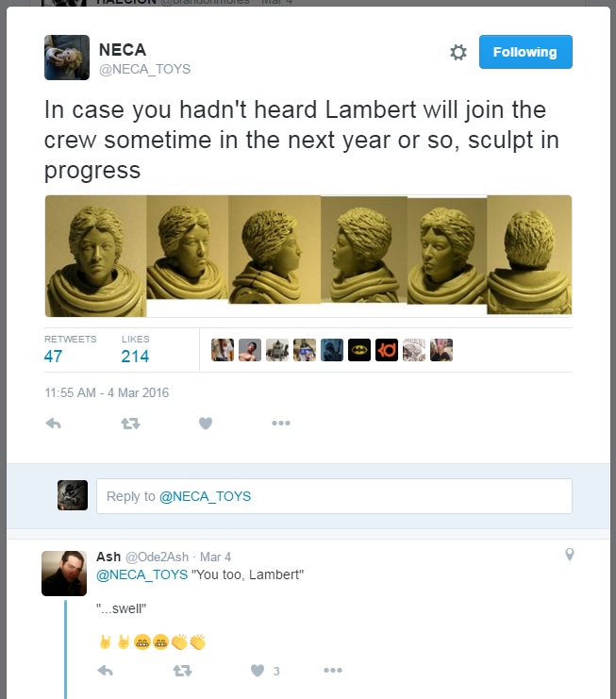
Task: Reply to Ash's comment via arrow icon
Action: pyautogui.click(x=106, y=671)
